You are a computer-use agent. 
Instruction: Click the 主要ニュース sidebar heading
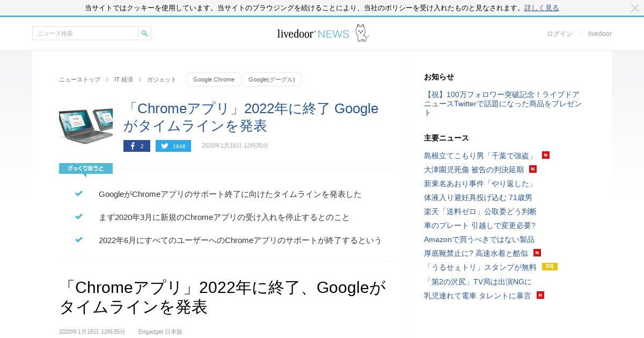coord(447,138)
